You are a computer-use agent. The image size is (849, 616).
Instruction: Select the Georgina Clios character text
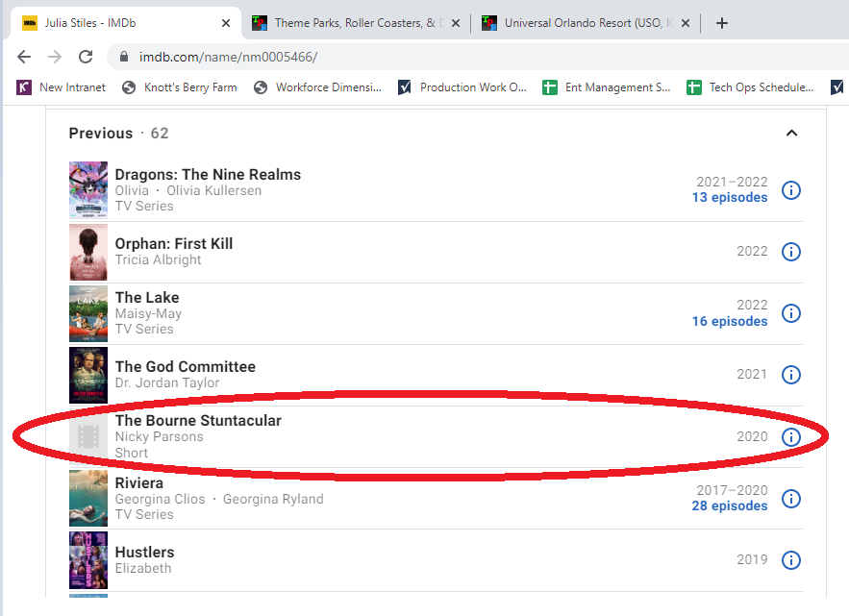click(x=161, y=499)
